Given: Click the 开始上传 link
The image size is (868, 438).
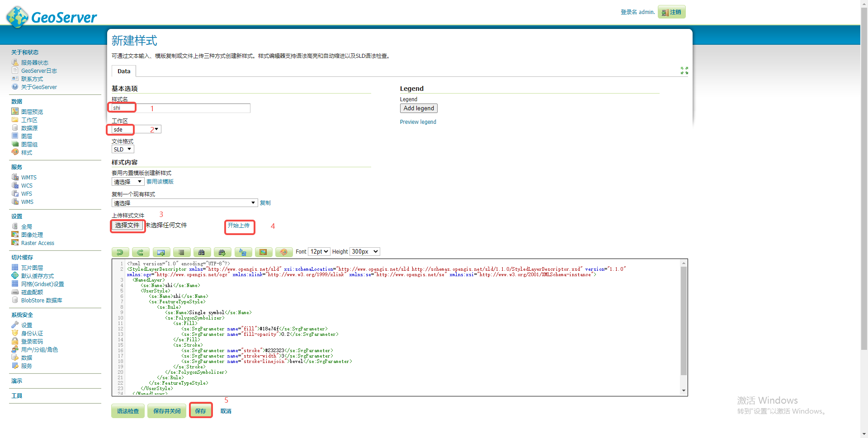Looking at the screenshot, I should click(239, 226).
